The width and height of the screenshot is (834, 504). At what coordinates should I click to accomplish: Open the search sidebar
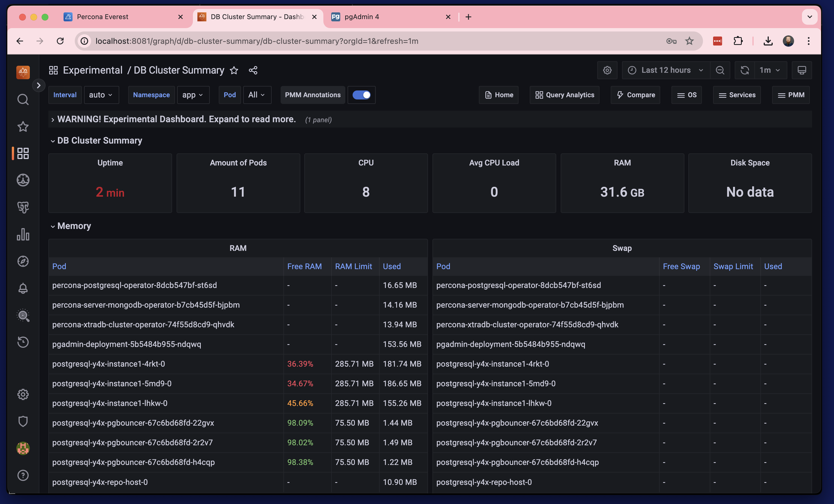click(x=23, y=99)
